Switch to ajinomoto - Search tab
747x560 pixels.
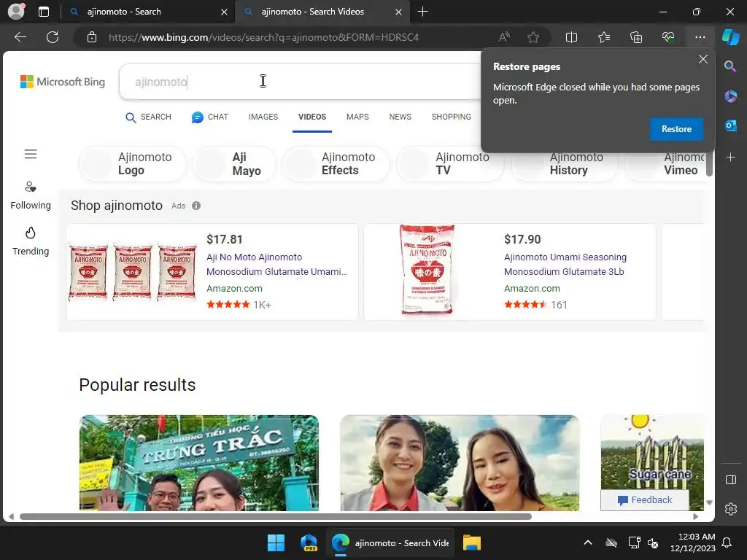click(x=147, y=12)
